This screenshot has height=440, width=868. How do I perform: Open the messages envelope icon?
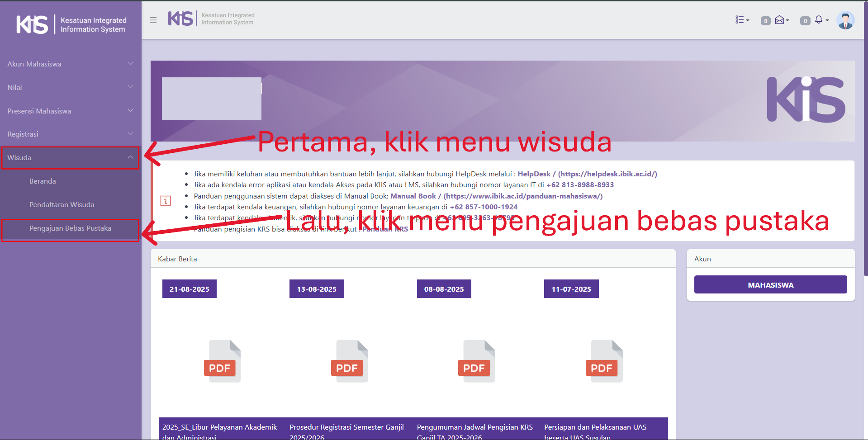point(780,20)
